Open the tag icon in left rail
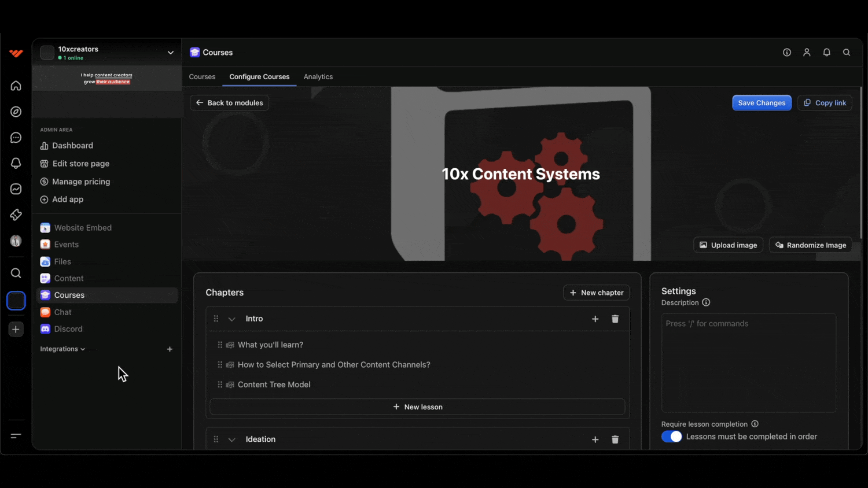This screenshot has width=868, height=488. (16, 215)
